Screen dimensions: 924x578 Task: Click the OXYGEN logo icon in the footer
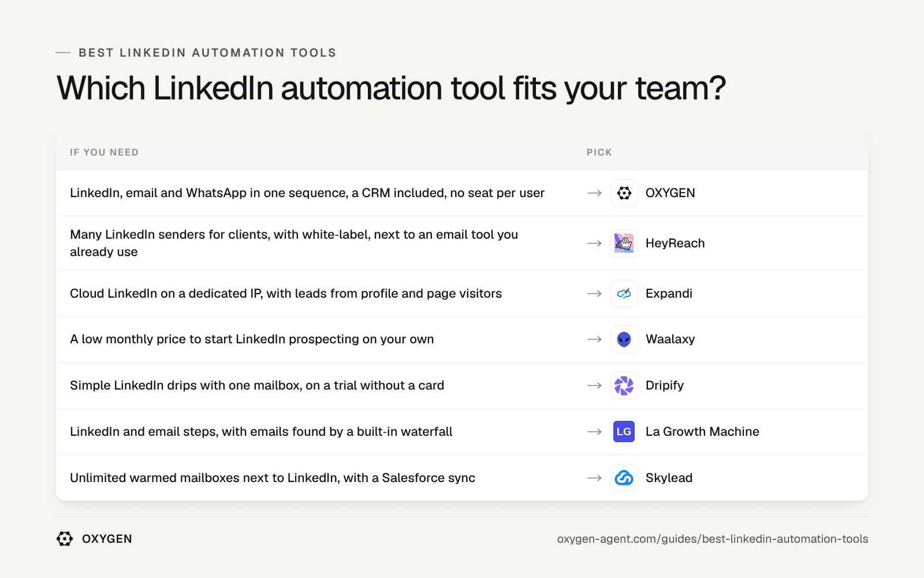click(65, 539)
